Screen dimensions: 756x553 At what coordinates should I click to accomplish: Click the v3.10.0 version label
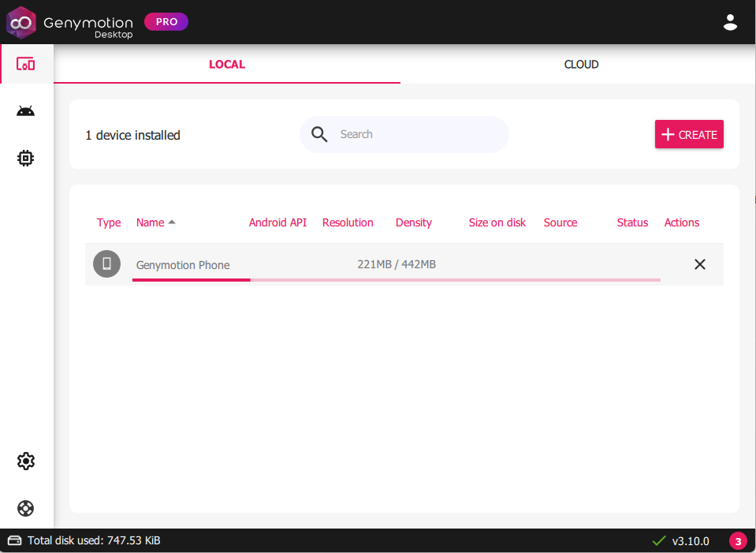tap(691, 541)
